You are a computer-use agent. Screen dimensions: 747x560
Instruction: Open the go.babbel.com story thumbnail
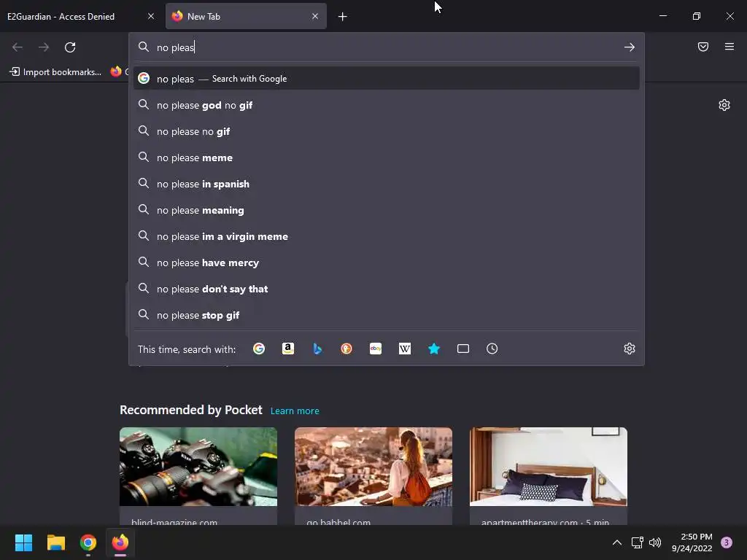click(x=373, y=467)
